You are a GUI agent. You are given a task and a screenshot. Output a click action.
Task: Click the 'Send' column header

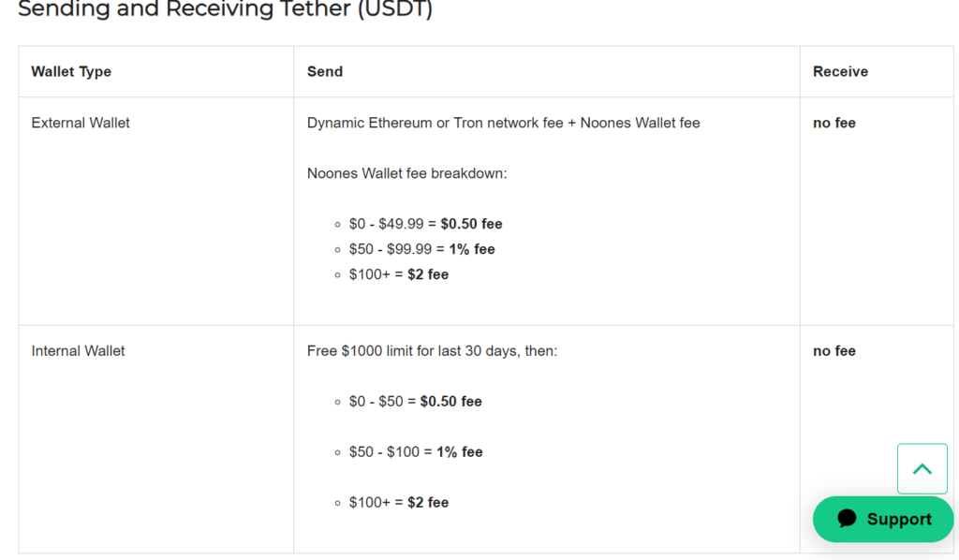point(325,71)
